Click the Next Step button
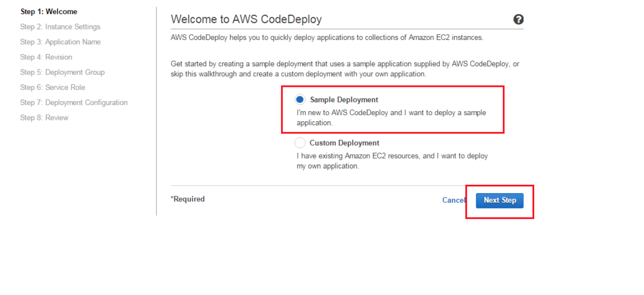The width and height of the screenshot is (644, 295). pos(499,200)
